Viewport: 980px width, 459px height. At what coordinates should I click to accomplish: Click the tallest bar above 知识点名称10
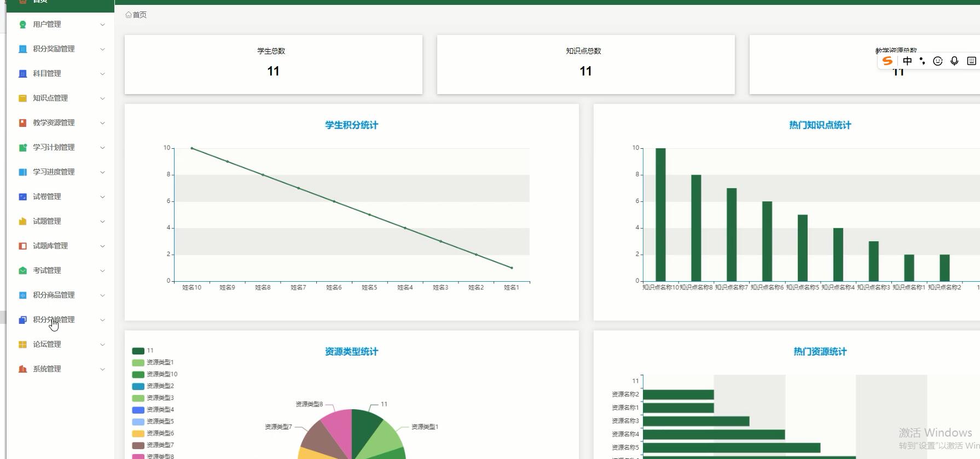(660, 214)
